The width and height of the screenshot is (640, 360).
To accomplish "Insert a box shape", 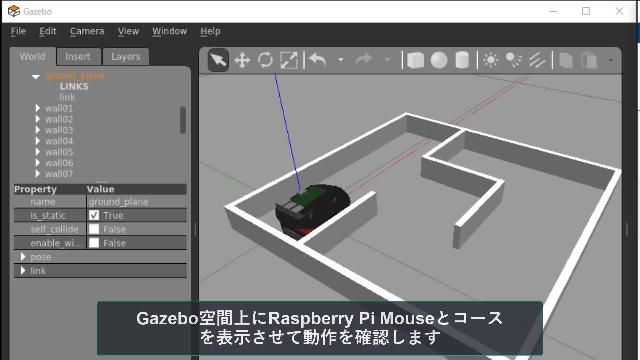I will tap(415, 60).
